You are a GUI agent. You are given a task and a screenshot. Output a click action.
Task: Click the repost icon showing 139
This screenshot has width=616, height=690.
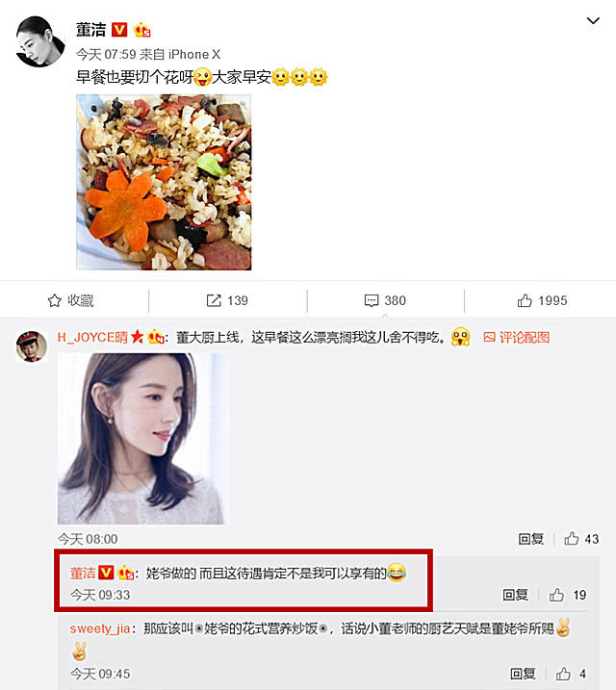[214, 300]
